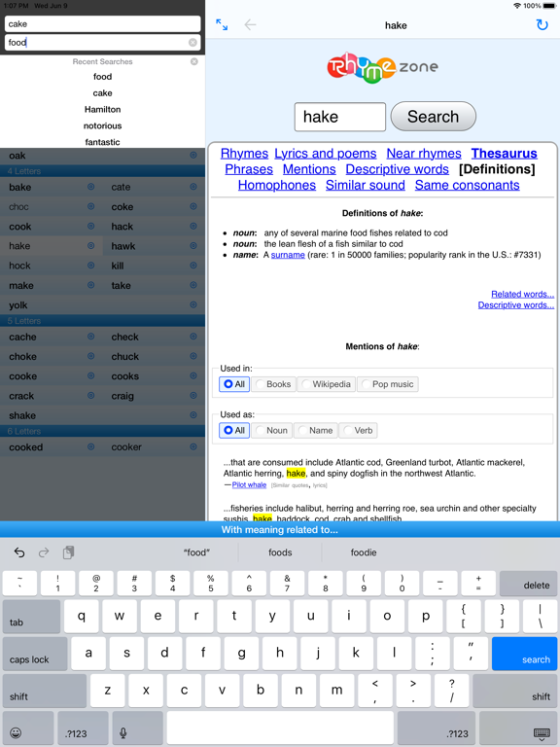Viewport: 560px width, 747px height.
Task: Select the word take in list
Action: tap(121, 285)
